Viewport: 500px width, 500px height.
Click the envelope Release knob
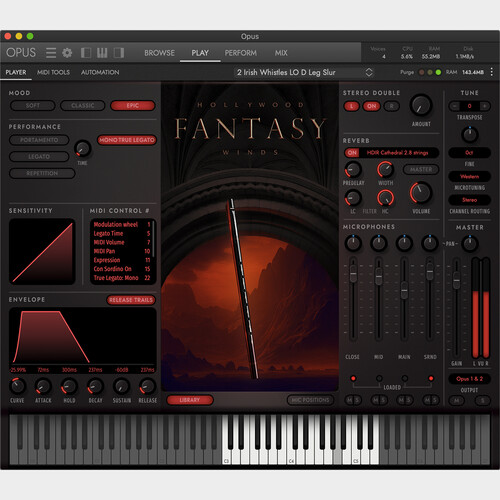point(147,386)
